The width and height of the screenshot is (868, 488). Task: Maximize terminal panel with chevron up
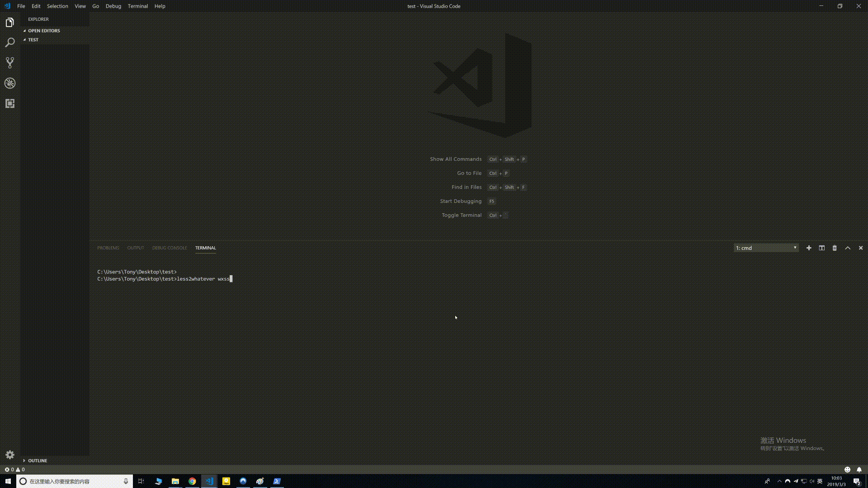[x=848, y=248]
